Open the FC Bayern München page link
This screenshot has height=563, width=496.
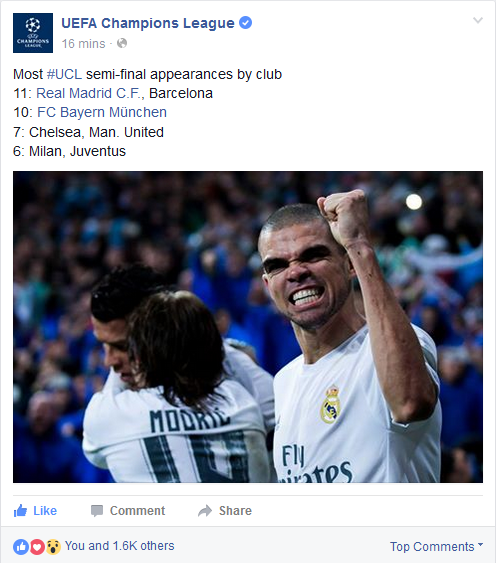click(x=102, y=112)
